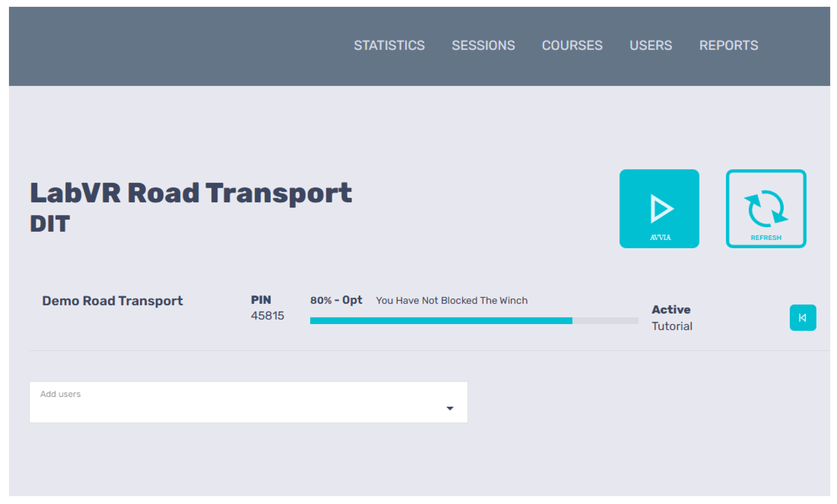Click the '80% - 0pt' score text
This screenshot has height=504, width=837.
point(336,300)
